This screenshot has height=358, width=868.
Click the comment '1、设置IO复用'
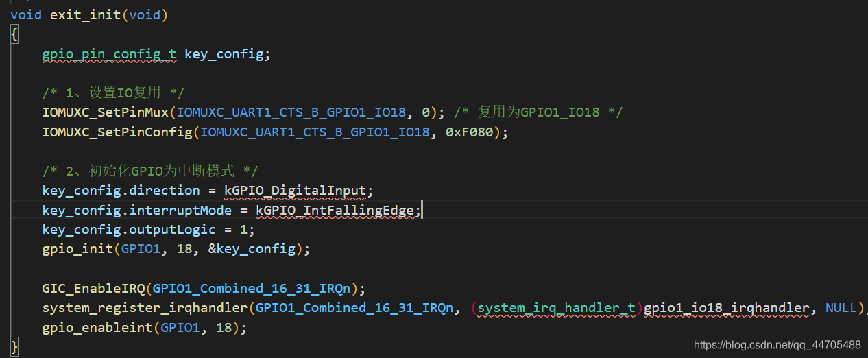[x=113, y=93]
